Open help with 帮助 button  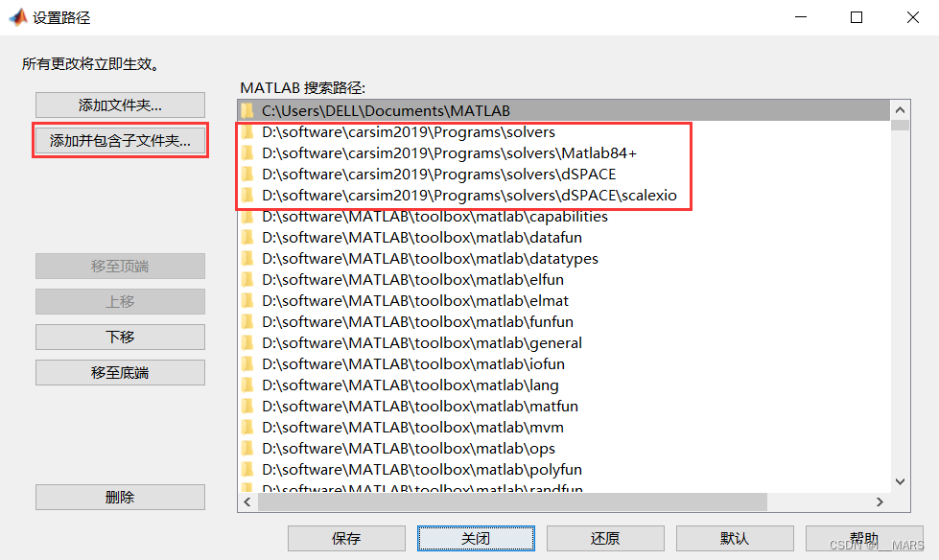864,539
